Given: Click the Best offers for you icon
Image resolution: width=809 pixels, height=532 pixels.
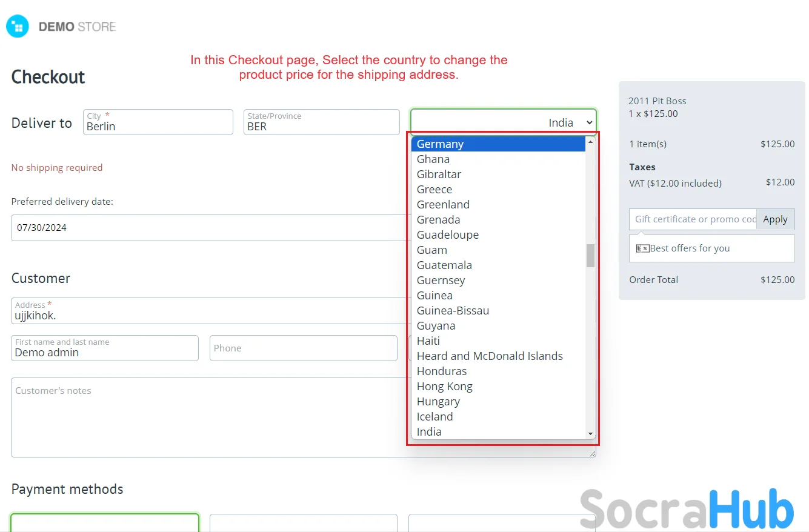Looking at the screenshot, I should [x=642, y=248].
